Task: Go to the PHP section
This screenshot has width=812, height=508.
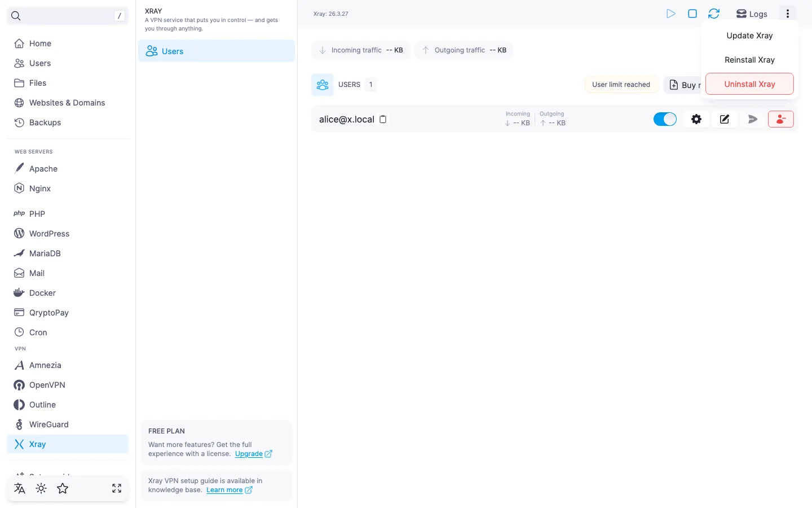Action: [68, 214]
